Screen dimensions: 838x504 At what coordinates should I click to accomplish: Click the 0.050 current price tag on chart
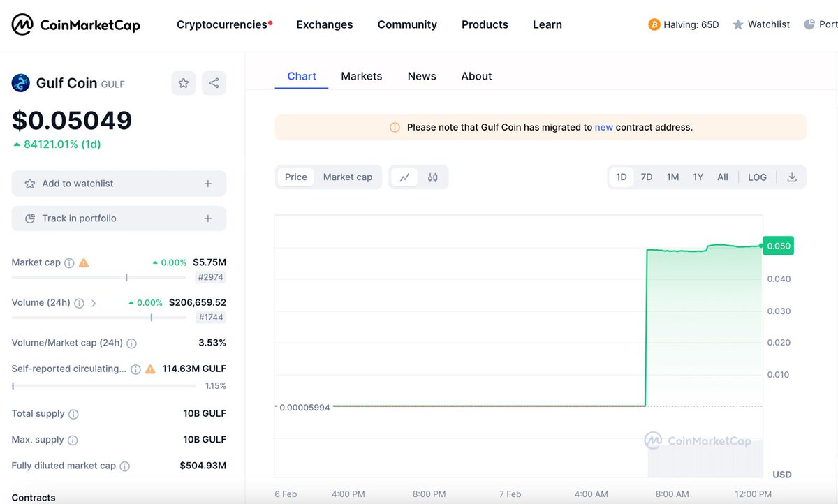tap(778, 246)
